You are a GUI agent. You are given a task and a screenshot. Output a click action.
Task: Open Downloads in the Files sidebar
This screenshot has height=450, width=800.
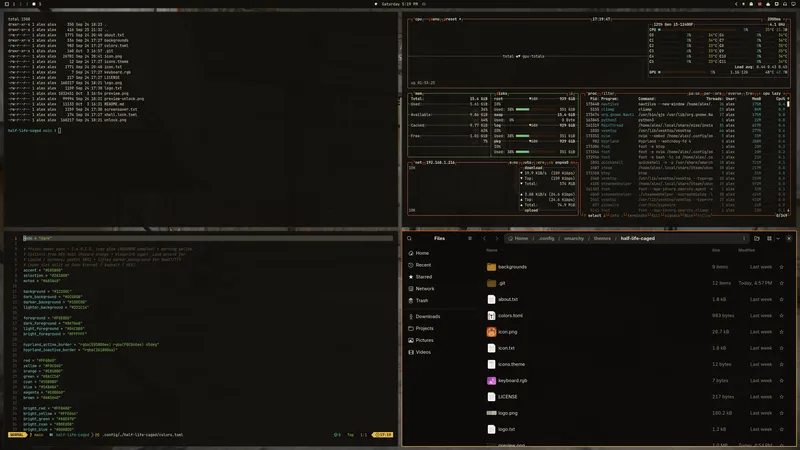pos(424,316)
